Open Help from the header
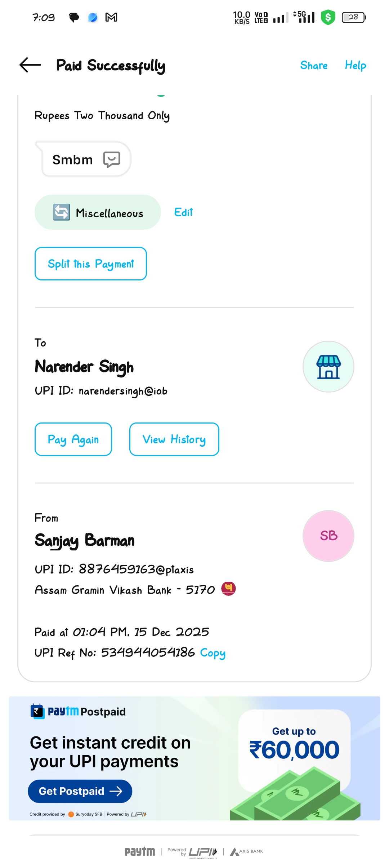The width and height of the screenshot is (389, 868). point(355,65)
